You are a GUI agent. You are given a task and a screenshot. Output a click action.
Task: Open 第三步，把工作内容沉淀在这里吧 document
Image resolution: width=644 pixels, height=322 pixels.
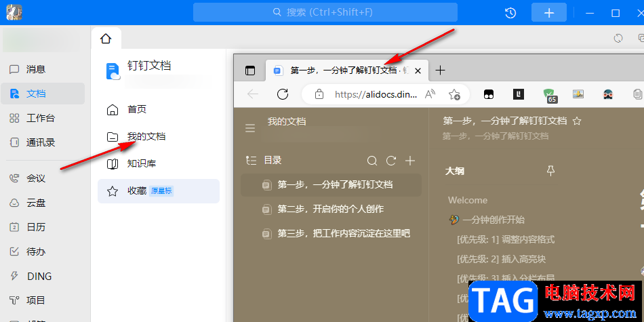tap(331, 234)
